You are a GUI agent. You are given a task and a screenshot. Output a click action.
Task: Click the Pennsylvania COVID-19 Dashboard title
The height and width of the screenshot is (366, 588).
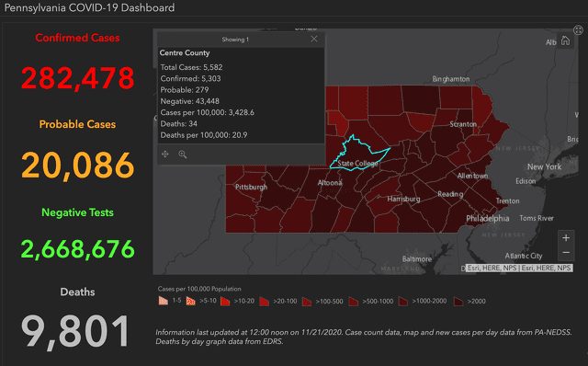[x=89, y=8]
